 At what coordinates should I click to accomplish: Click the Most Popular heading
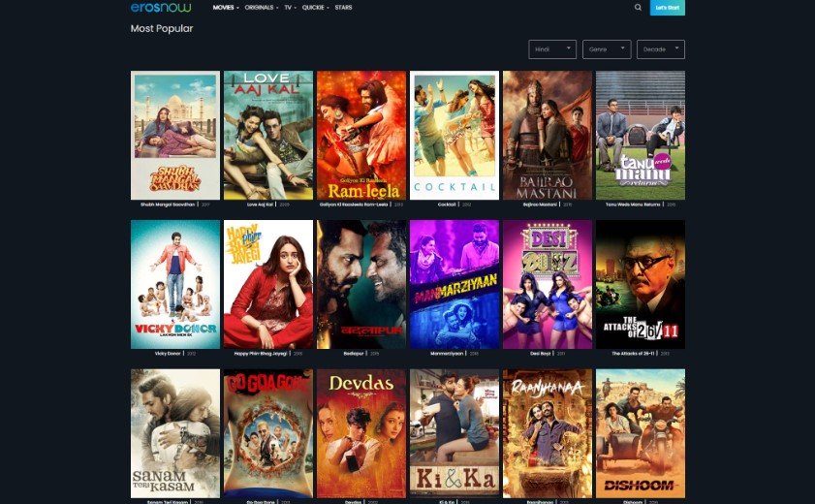tap(162, 28)
